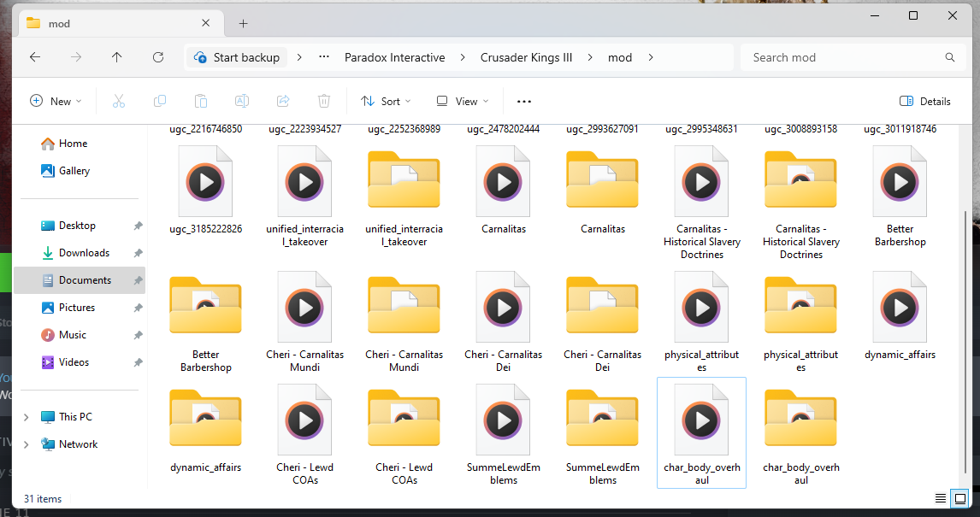980x517 pixels.
Task: Select the Cheri - Lewd COAs file
Action: tap(305, 436)
